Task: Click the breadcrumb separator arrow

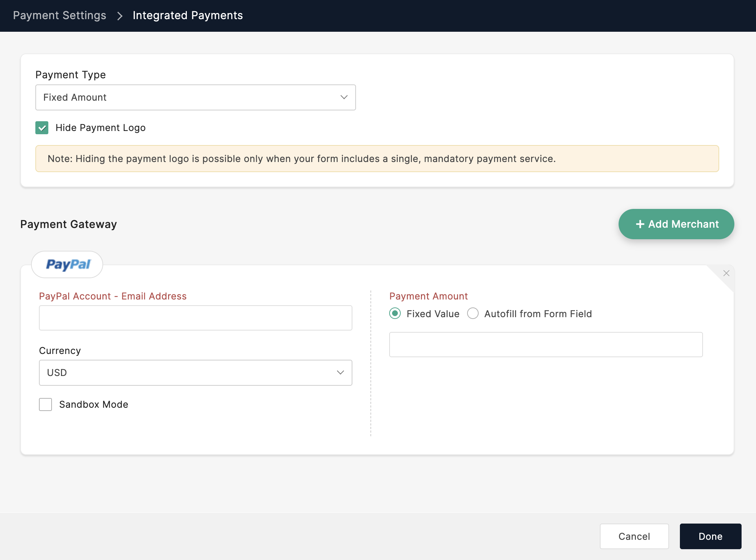Action: [120, 16]
